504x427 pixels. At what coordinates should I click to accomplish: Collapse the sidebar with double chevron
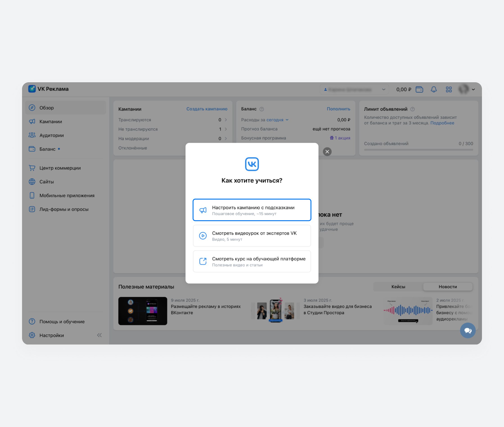[x=99, y=335]
